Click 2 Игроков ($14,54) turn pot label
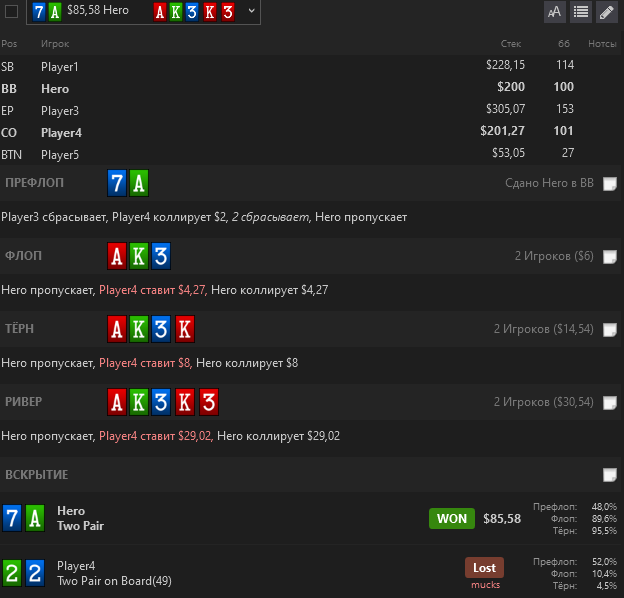 [544, 329]
